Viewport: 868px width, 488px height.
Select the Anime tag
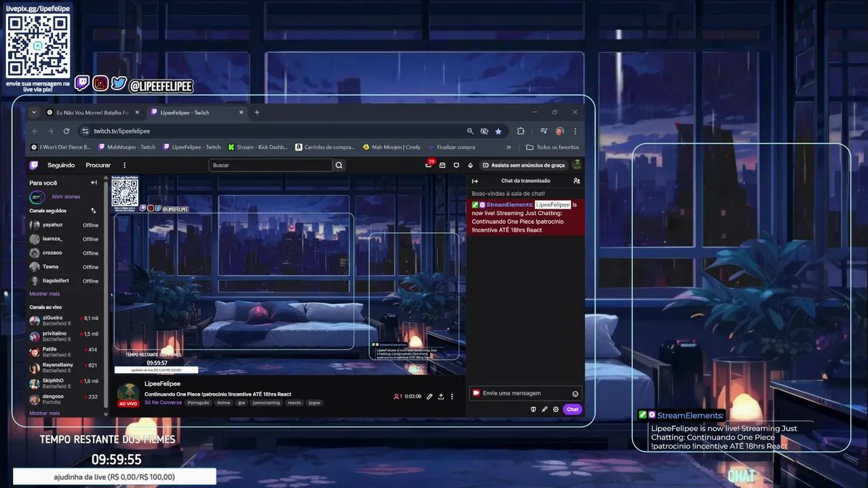pos(223,403)
